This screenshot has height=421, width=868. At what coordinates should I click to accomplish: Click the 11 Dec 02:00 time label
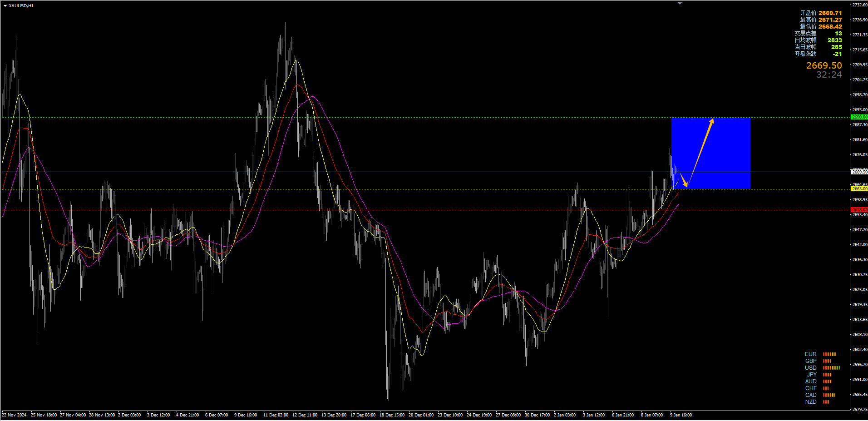click(x=276, y=415)
